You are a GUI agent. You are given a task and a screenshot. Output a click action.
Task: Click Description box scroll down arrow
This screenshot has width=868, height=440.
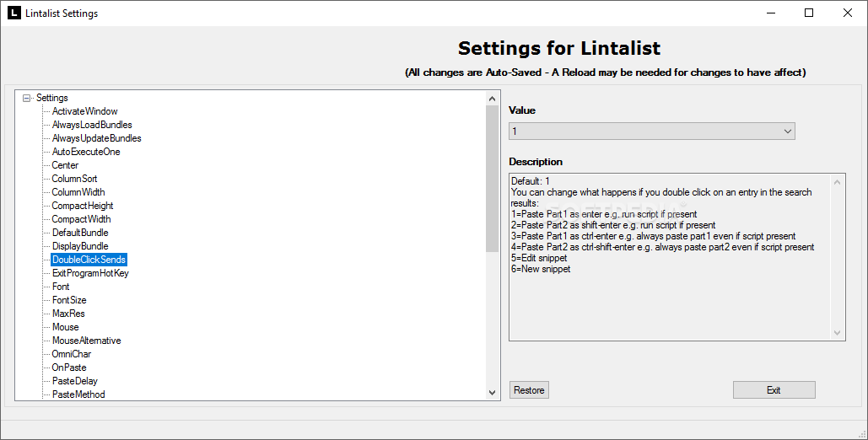click(x=837, y=333)
